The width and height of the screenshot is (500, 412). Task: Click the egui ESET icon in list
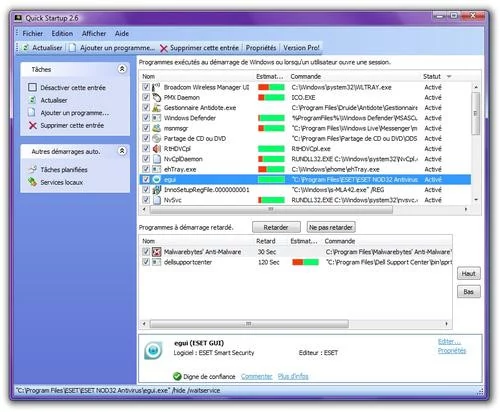pos(156,179)
